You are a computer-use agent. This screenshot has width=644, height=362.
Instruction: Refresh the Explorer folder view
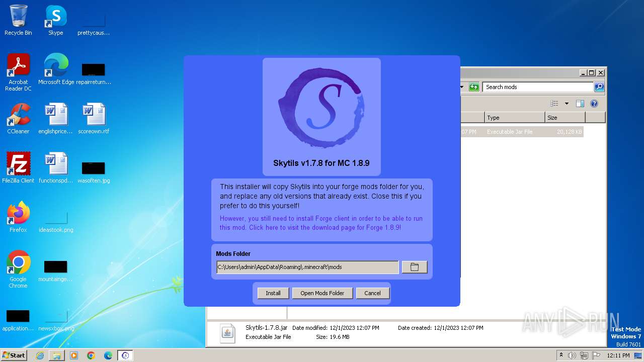[x=474, y=87]
